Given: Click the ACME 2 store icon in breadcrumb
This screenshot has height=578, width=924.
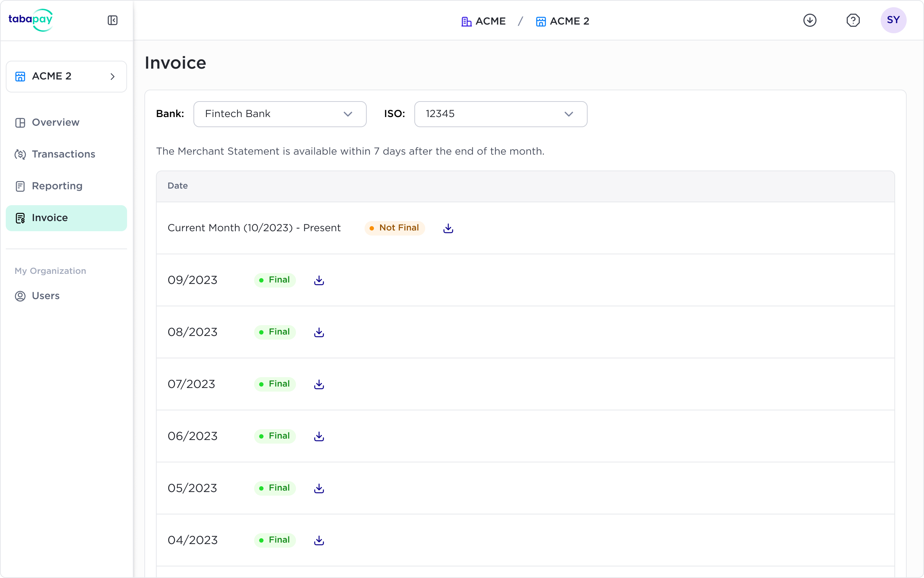Looking at the screenshot, I should click(541, 21).
